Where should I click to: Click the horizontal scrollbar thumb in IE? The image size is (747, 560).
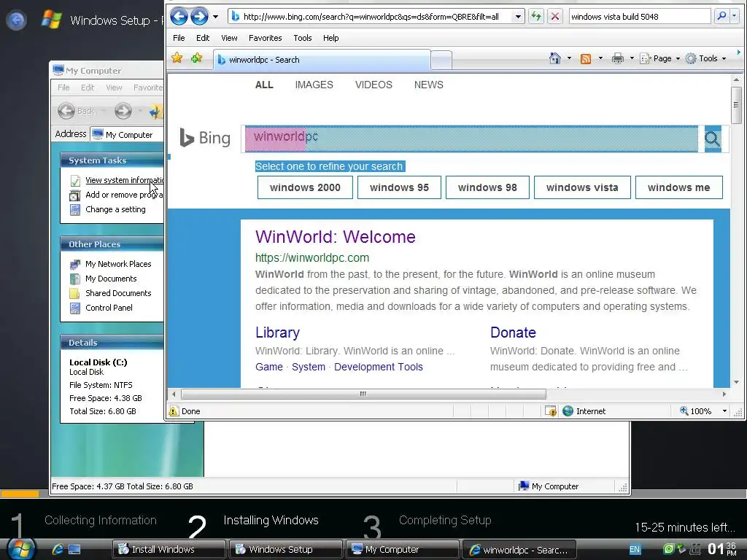pos(363,394)
